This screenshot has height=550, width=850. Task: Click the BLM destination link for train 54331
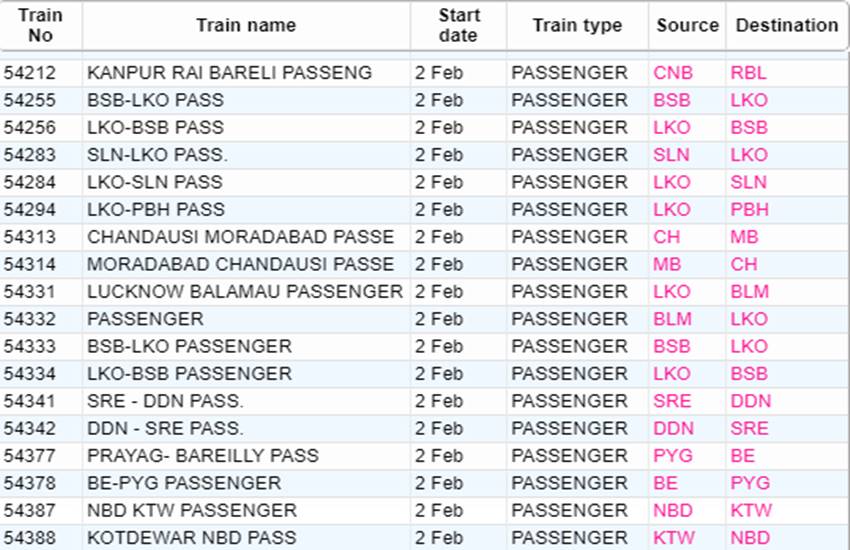[x=749, y=292]
